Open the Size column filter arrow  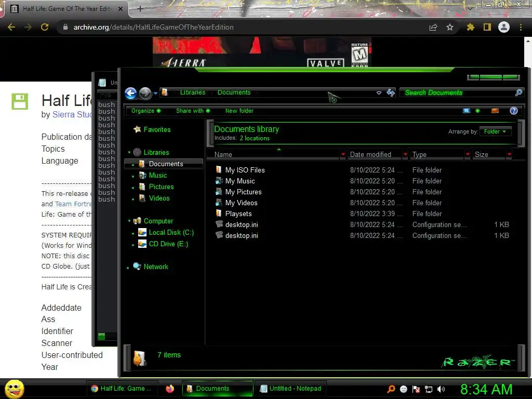coord(509,155)
